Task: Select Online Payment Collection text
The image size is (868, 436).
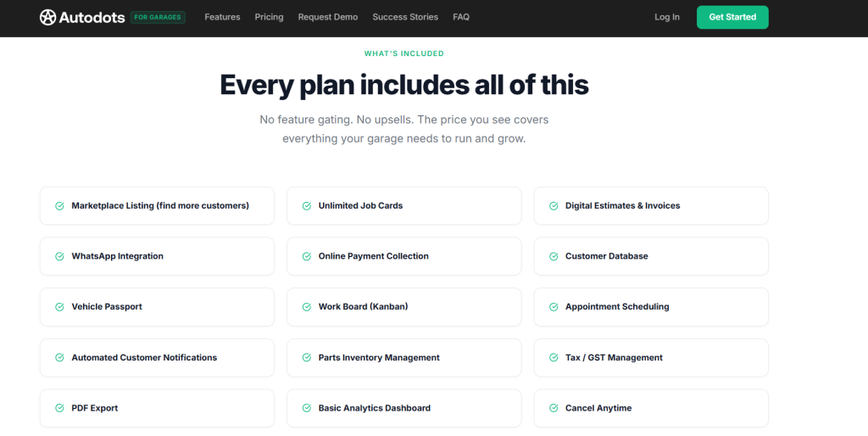Action: [x=373, y=256]
